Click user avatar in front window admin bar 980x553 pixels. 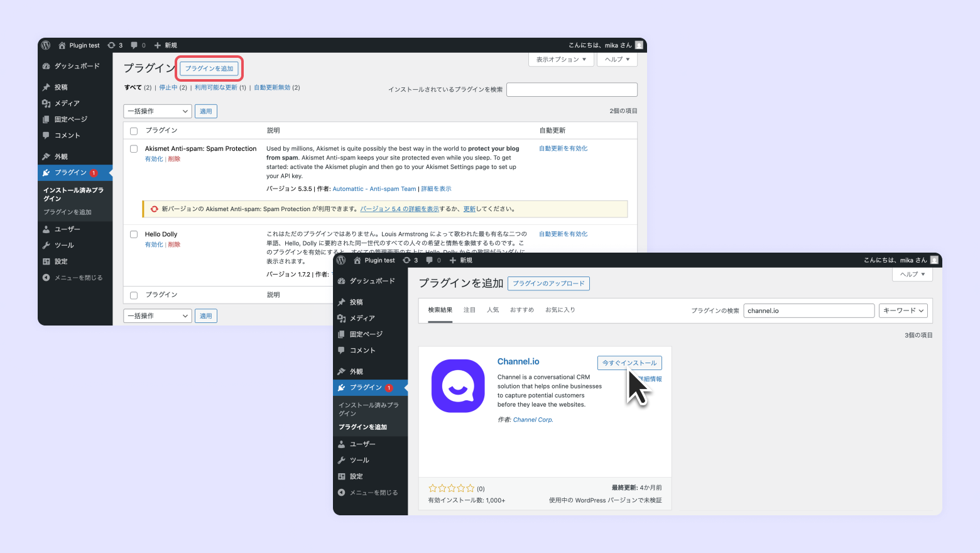point(934,260)
